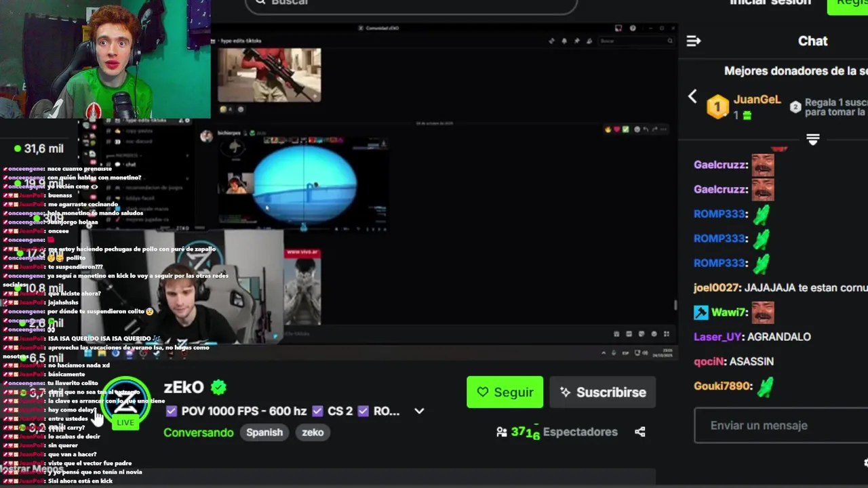
Task: Click Discord emoji picker icon
Action: pyautogui.click(x=654, y=333)
